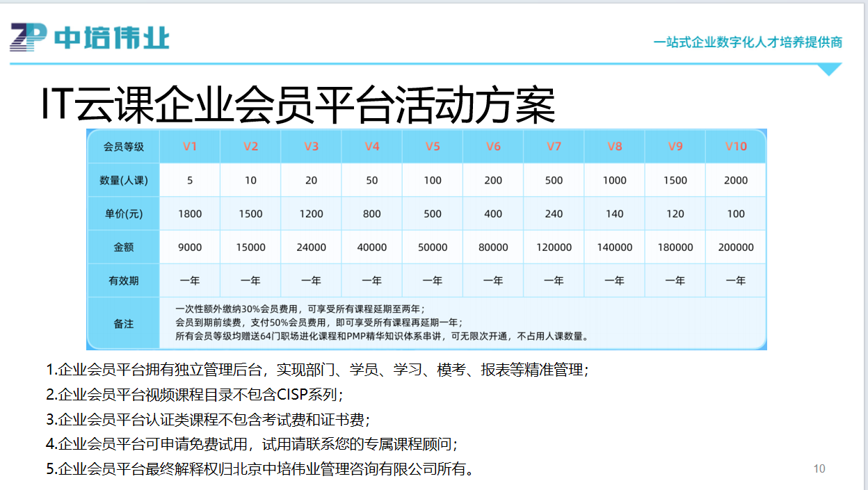Click the 一年 cell under V5
Screen dimensions: 868x490
point(432,280)
